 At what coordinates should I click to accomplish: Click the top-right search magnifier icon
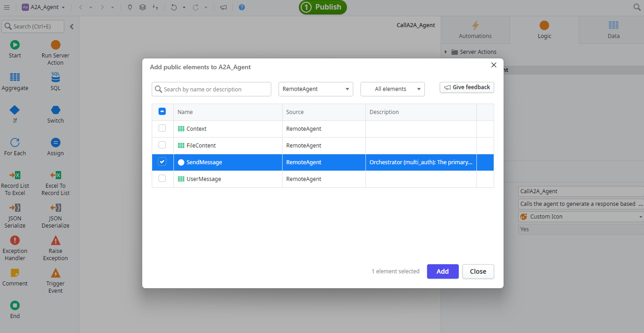637,7
